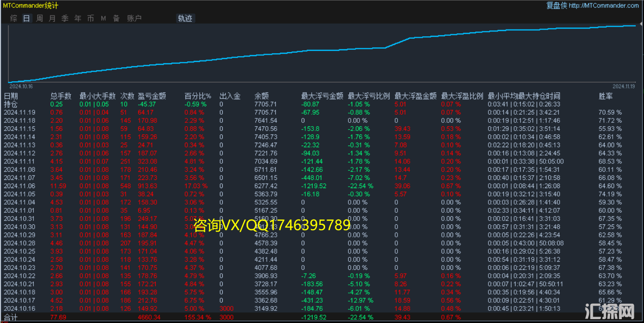This screenshot has height=323, width=644.
Task: Switch to the 账户 account tab
Action: point(134,18)
